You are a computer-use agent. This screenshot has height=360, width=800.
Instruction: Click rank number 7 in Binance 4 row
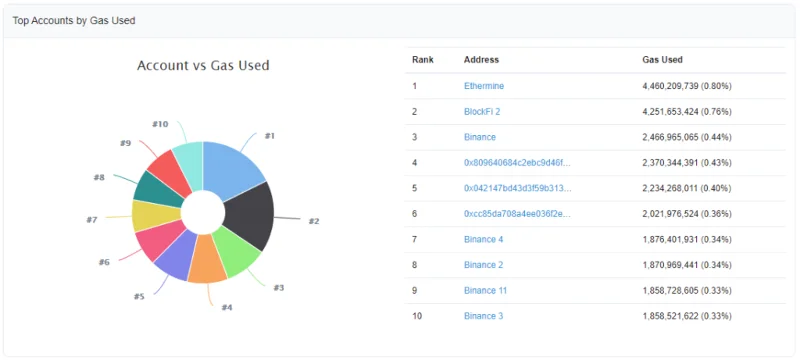[x=414, y=239]
